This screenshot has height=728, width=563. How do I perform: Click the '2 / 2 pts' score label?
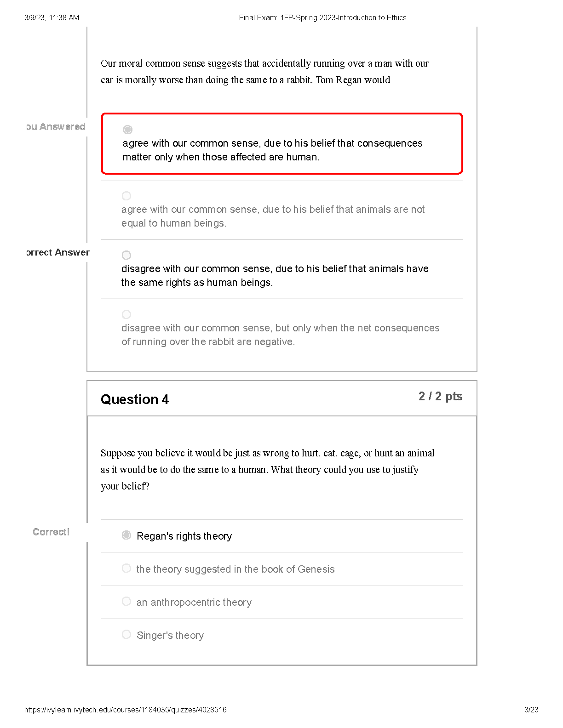[x=440, y=396]
